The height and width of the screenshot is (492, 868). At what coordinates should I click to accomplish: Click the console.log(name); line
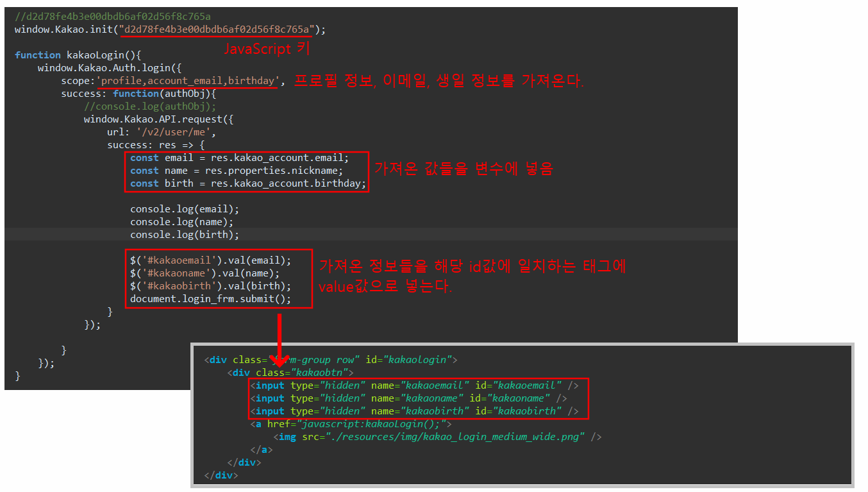pos(182,222)
